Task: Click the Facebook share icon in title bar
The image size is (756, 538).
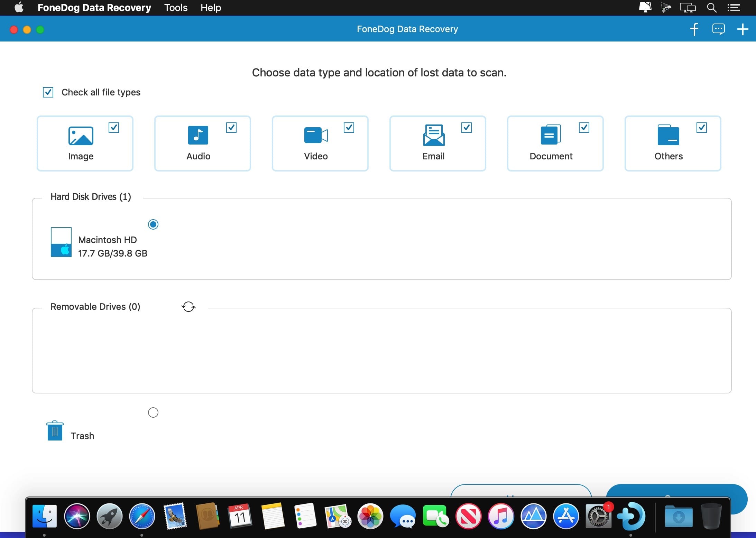Action: [x=694, y=29]
